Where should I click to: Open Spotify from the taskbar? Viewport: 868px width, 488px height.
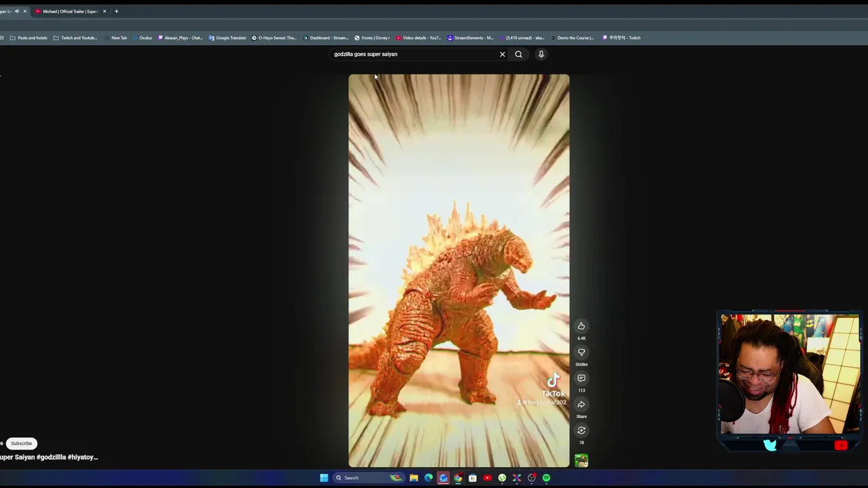(546, 478)
